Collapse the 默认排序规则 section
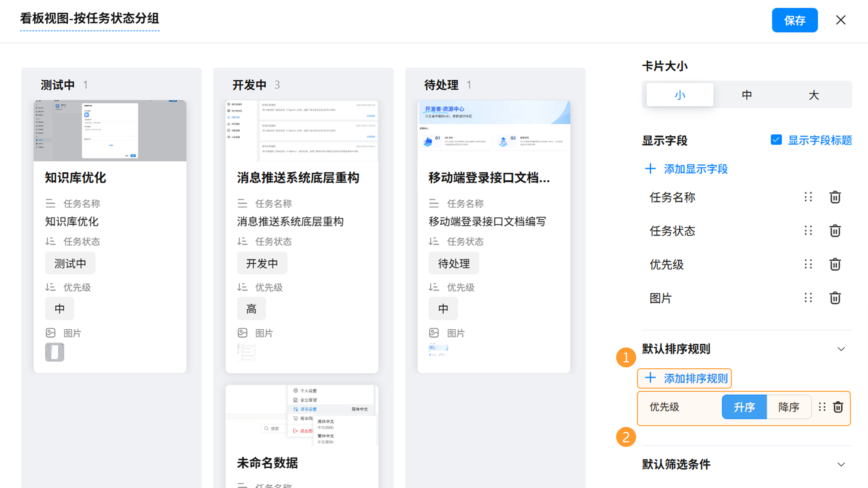 [x=841, y=349]
